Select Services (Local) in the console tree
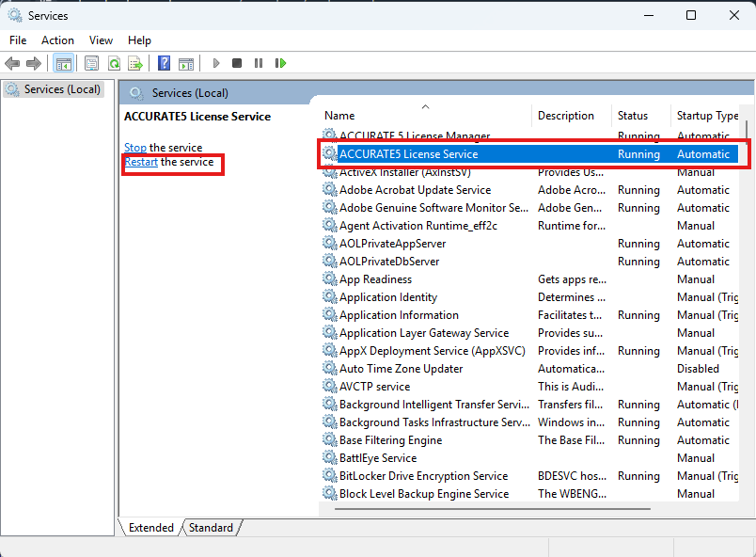 tap(55, 89)
